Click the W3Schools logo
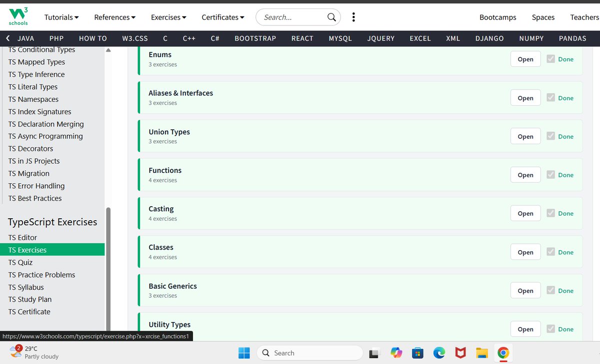The width and height of the screenshot is (600, 364). point(18,16)
